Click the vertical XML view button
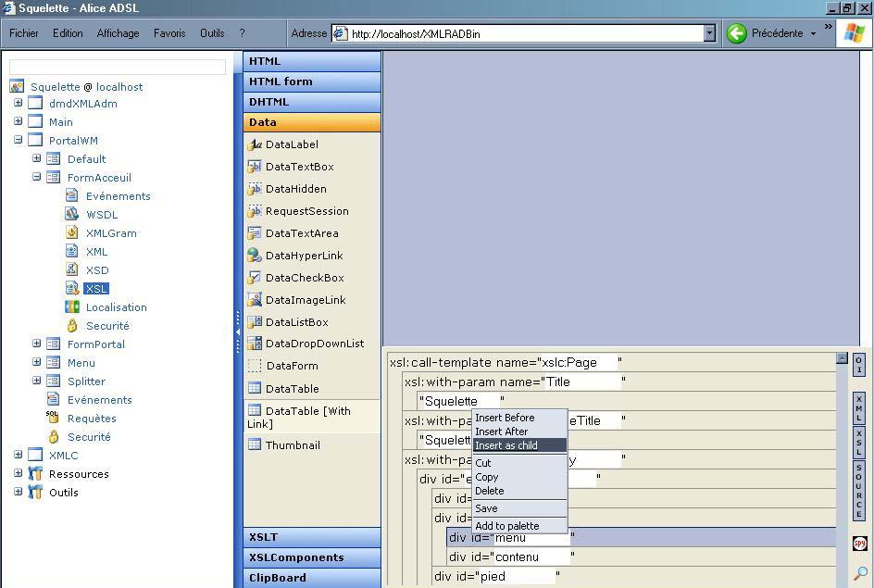This screenshot has width=874, height=588. (x=859, y=407)
